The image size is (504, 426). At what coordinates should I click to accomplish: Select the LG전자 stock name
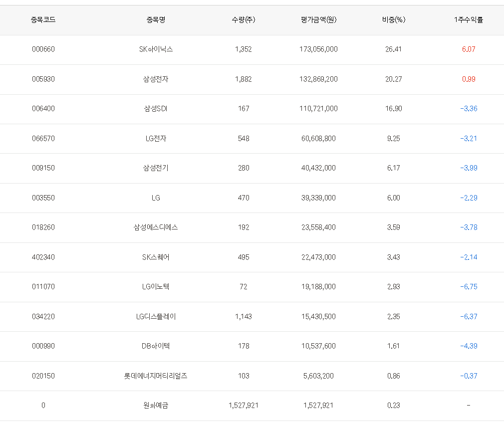[x=156, y=139]
